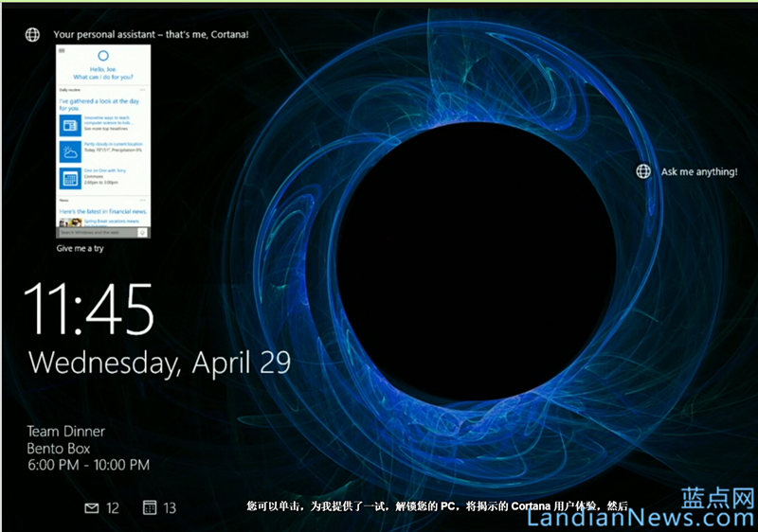This screenshot has width=758, height=532.
Task: Open the mail notification icon showing 12
Action: coord(91,507)
